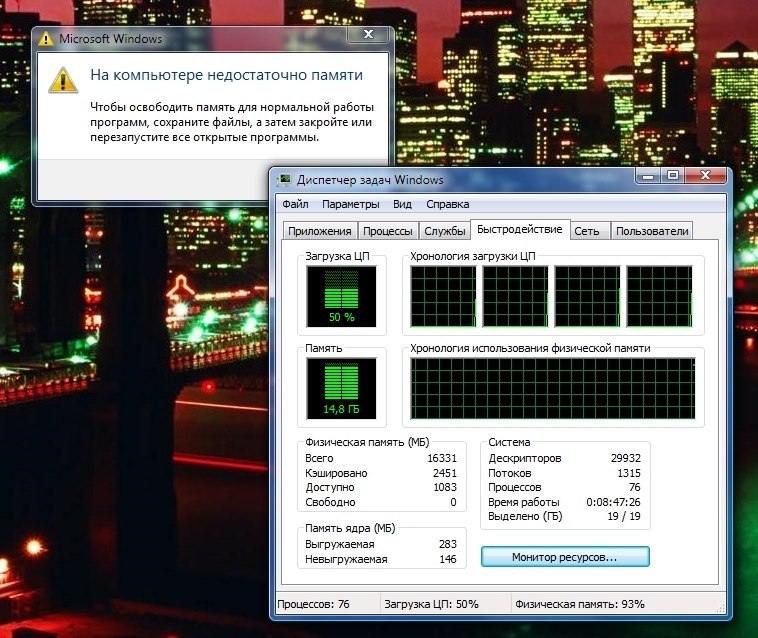Click the Выделено (ГБ) value 19 / 19

pyautogui.click(x=624, y=516)
